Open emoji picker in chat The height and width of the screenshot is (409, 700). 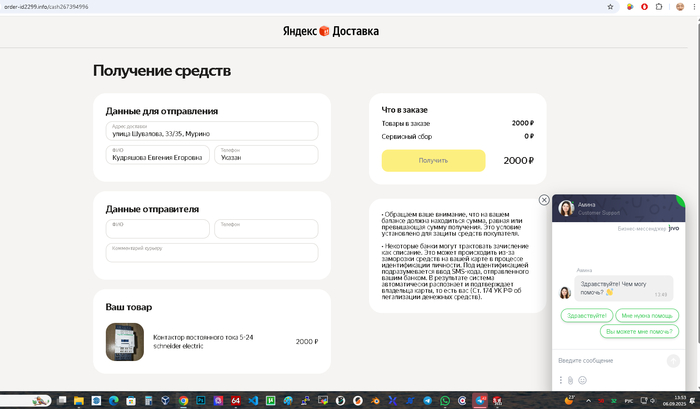583,380
